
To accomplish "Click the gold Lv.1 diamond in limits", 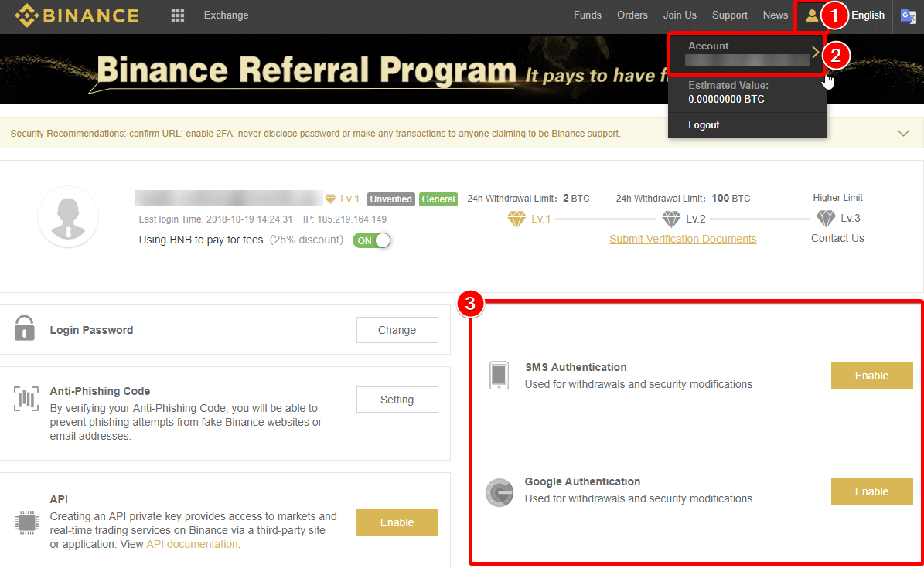I will click(x=517, y=219).
